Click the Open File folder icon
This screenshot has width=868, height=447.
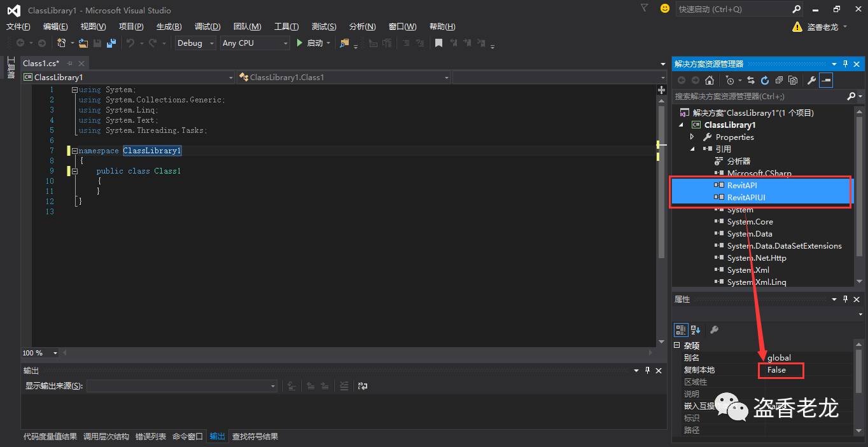point(83,43)
